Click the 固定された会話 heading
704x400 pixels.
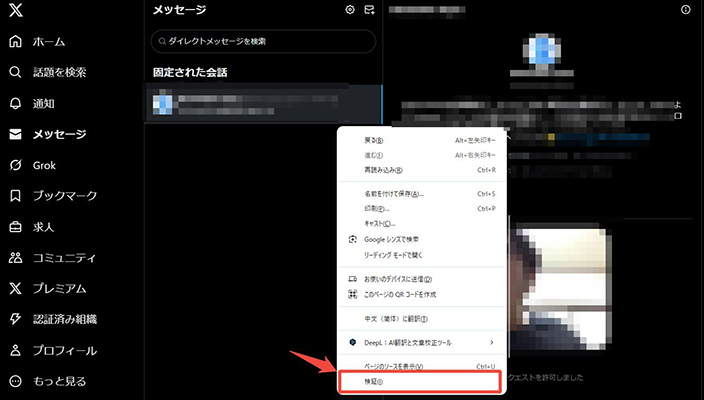[x=190, y=72]
